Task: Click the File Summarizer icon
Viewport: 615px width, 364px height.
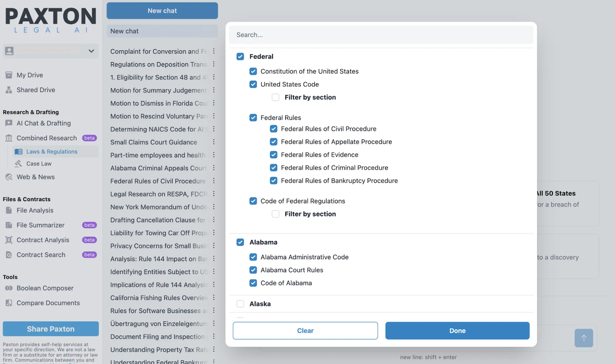Action: point(9,225)
